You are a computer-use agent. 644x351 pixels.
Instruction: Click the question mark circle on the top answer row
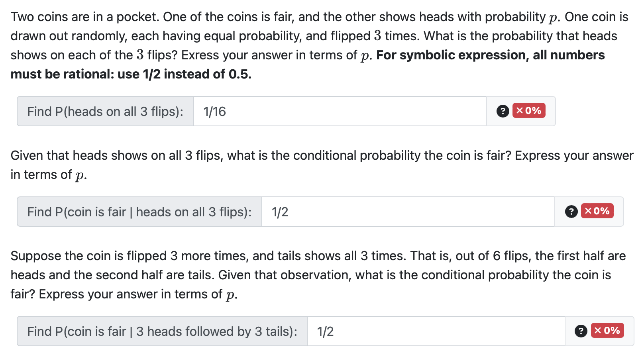[503, 111]
